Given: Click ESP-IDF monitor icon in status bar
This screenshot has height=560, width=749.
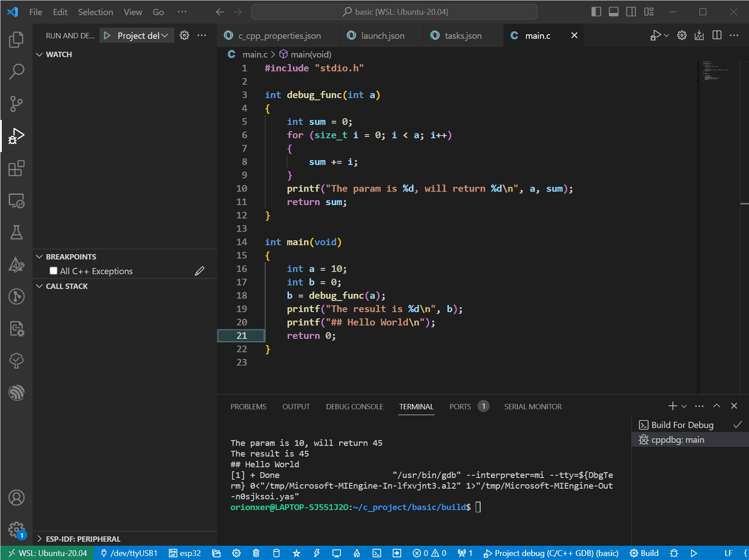Looking at the screenshot, I should click(x=337, y=553).
